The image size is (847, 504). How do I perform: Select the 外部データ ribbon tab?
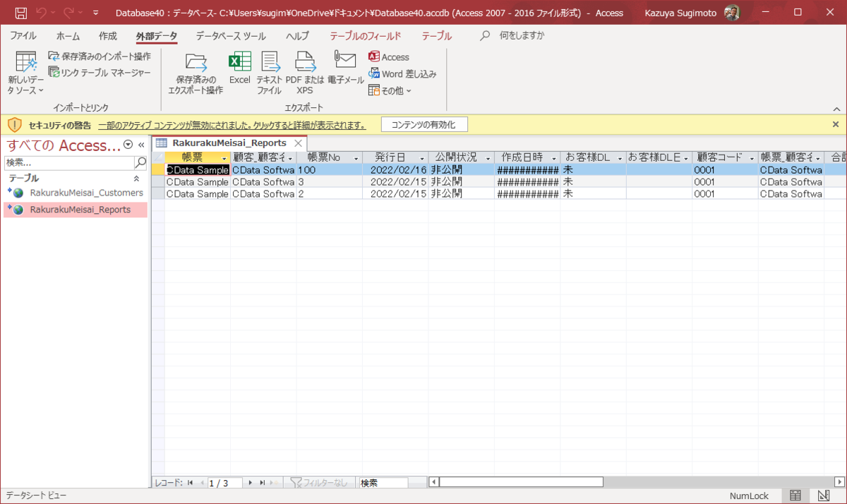point(157,36)
